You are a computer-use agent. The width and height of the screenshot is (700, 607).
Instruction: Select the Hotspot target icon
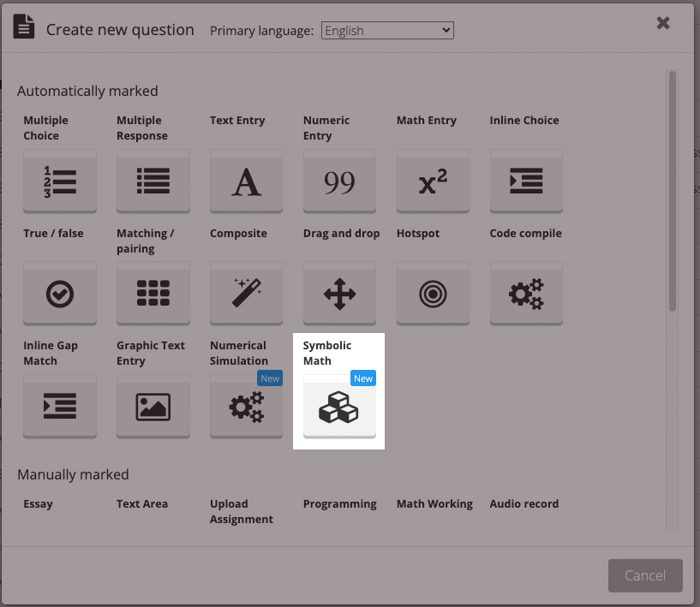coord(433,295)
